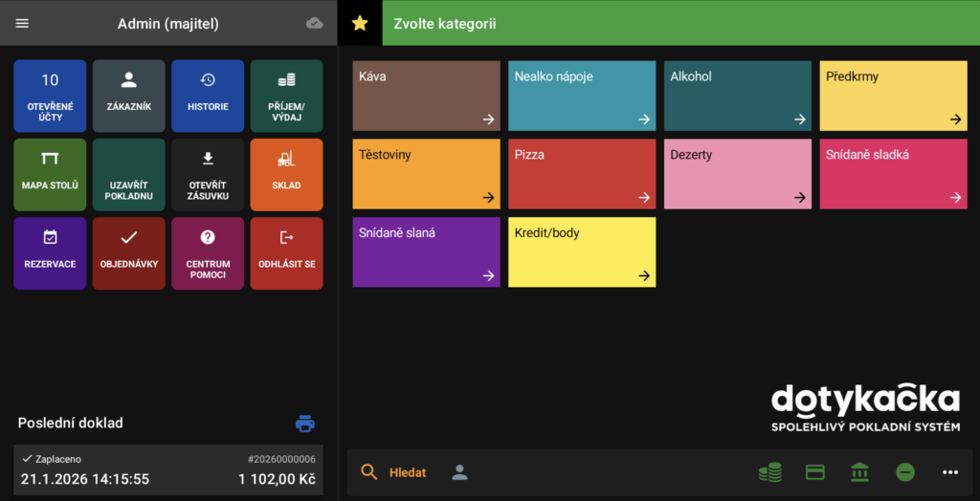This screenshot has width=980, height=501.
Task: Select cash payment coins icon
Action: point(769,472)
